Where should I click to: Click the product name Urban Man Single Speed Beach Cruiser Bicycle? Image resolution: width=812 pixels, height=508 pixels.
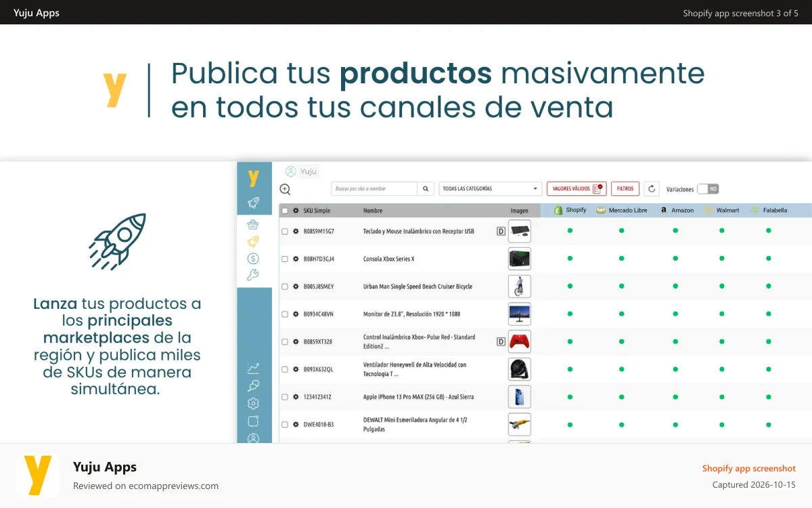pos(418,287)
